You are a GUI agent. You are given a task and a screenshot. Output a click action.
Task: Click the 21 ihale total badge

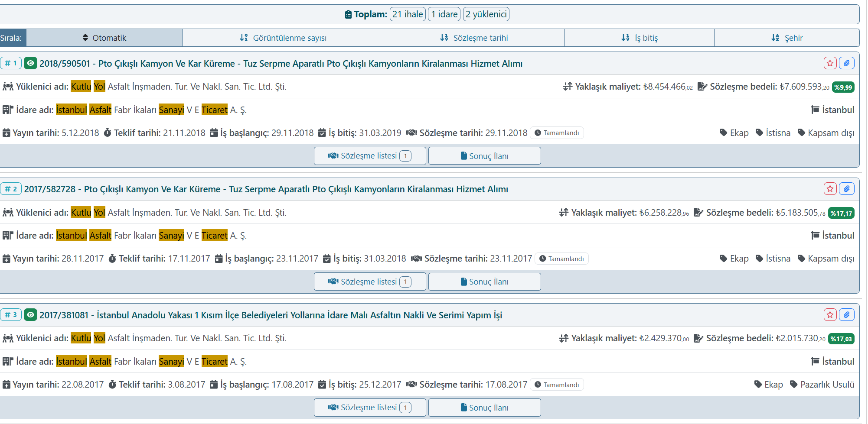pos(408,14)
